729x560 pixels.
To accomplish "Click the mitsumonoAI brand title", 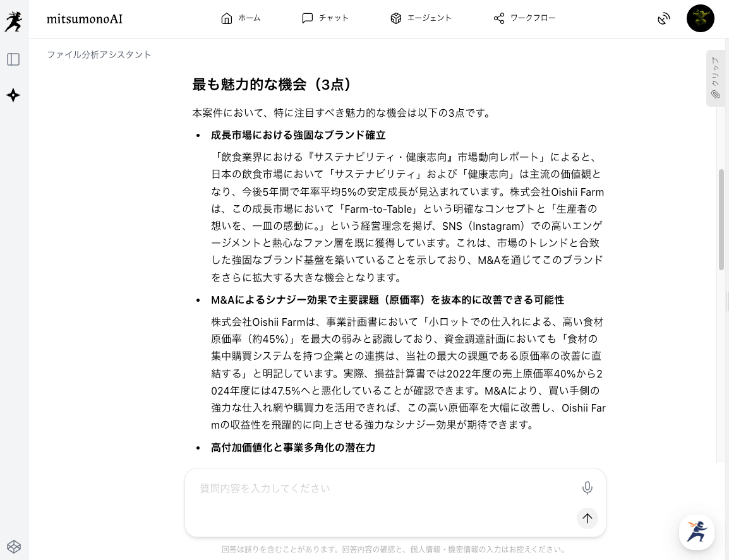I will click(85, 19).
